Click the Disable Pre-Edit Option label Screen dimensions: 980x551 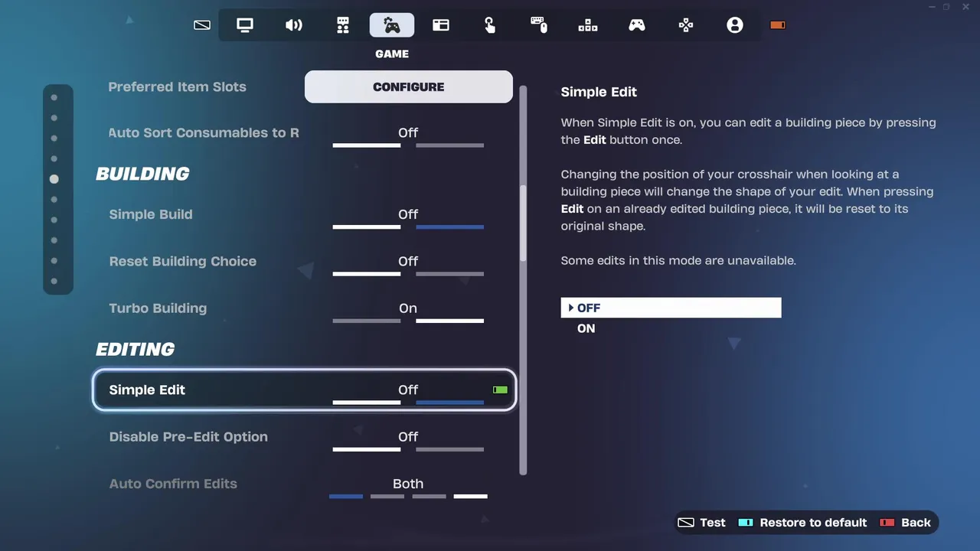click(x=188, y=437)
